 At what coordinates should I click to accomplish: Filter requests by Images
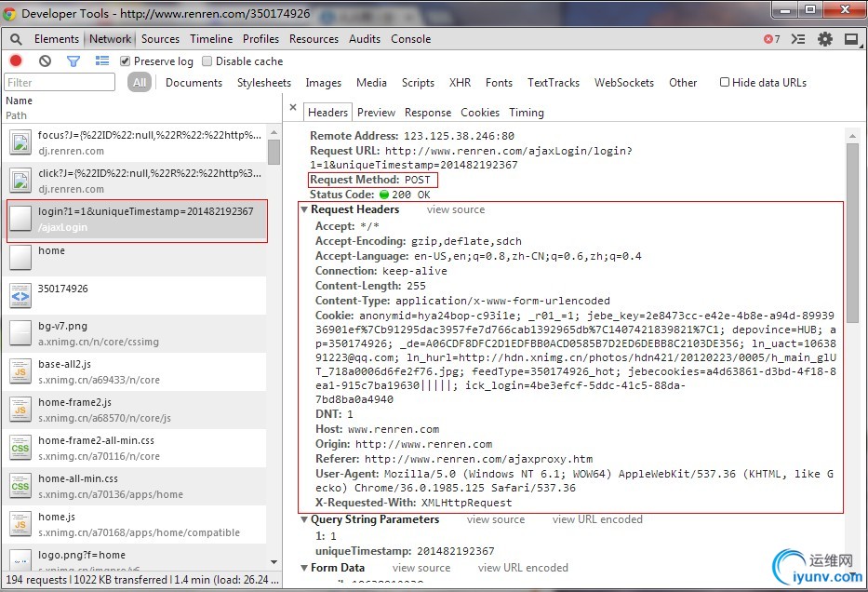pos(323,83)
